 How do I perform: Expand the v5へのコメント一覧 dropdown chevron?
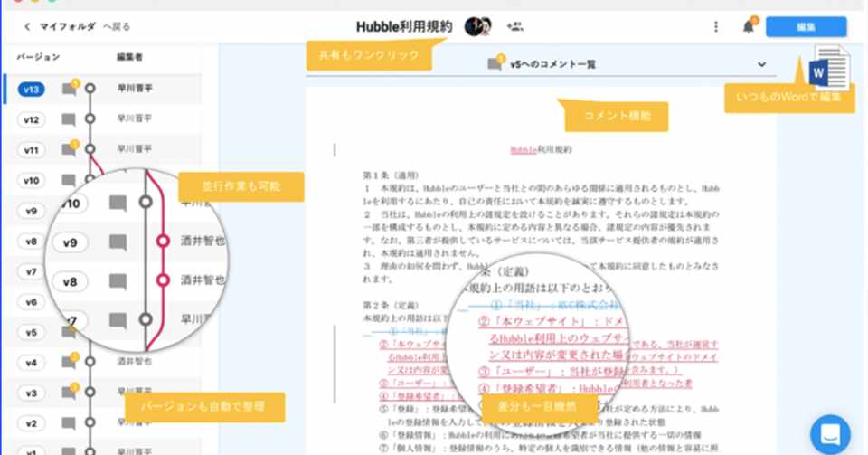coord(761,64)
